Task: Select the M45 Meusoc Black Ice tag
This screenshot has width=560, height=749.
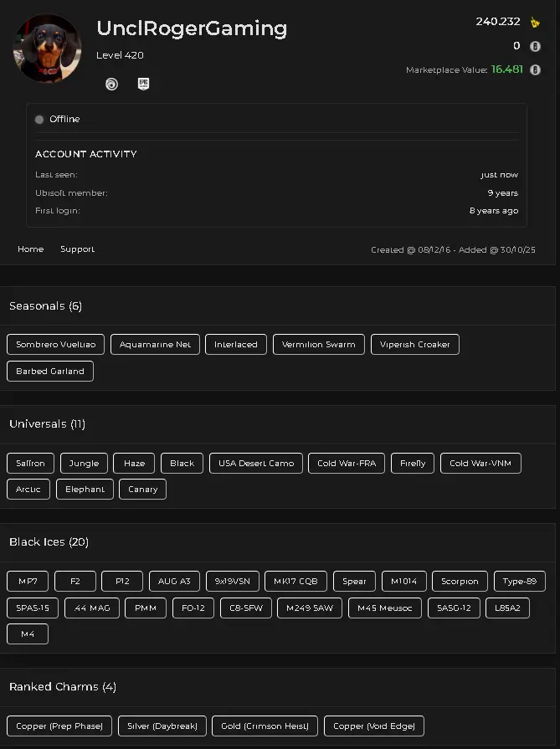Action: tap(385, 608)
